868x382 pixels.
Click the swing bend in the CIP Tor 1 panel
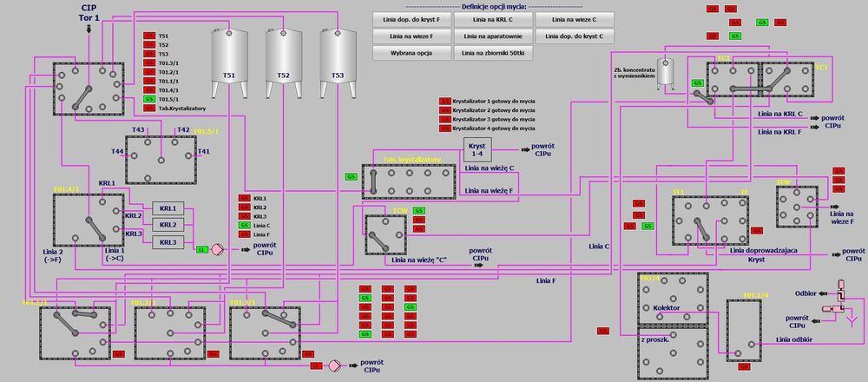pyautogui.click(x=80, y=98)
